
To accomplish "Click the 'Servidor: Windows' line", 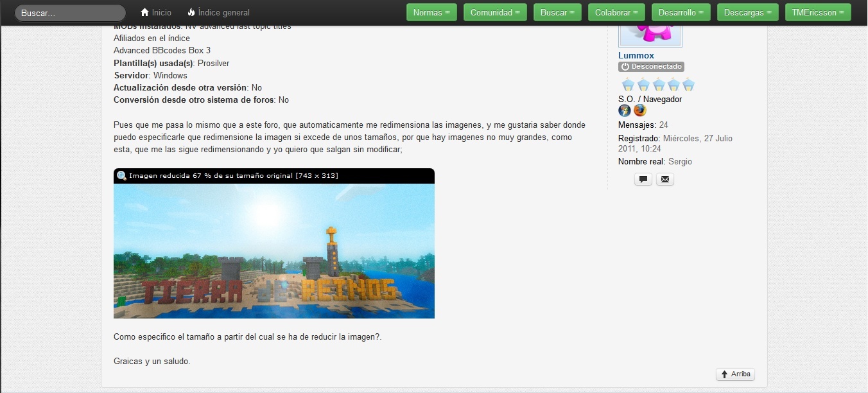I will click(x=150, y=75).
